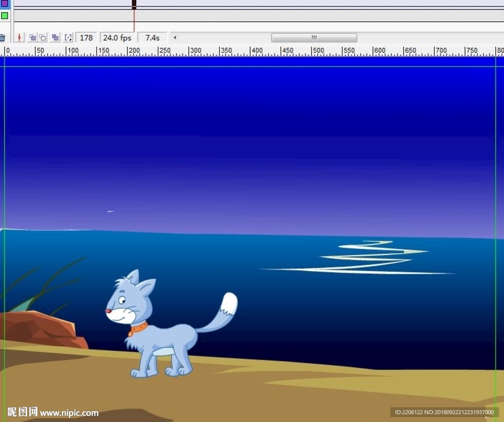This screenshot has height=422, width=504.
Task: Click the green layer outline color swatch
Action: [4, 15]
